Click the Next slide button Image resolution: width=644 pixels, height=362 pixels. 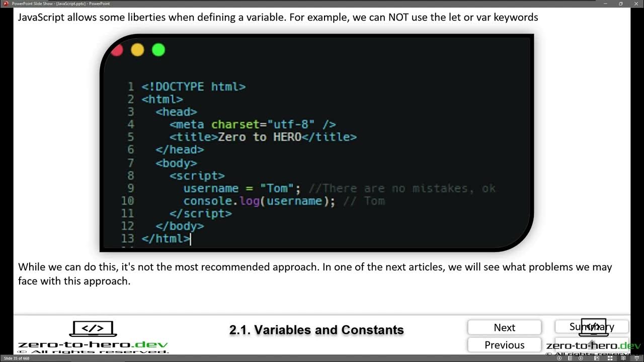point(505,327)
